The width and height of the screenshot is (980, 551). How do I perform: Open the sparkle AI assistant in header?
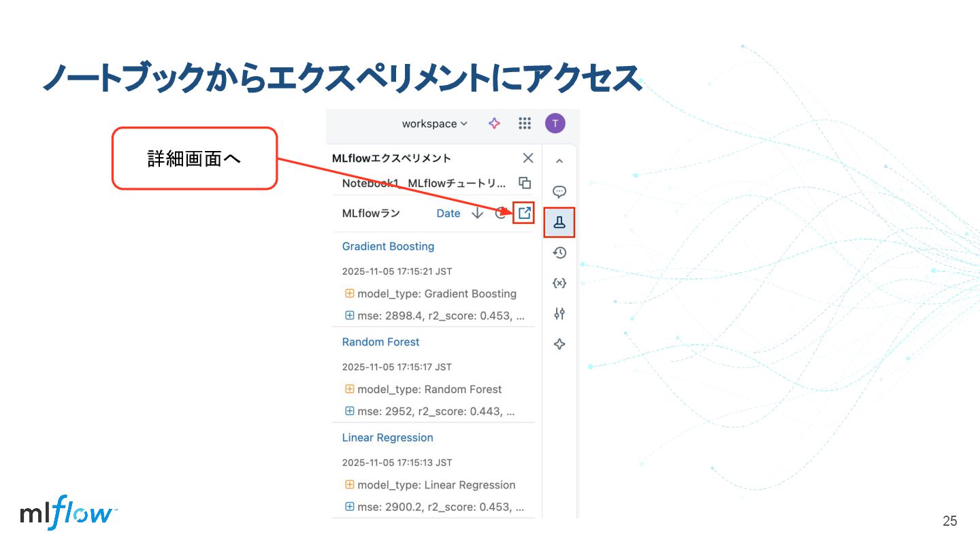pos(495,123)
